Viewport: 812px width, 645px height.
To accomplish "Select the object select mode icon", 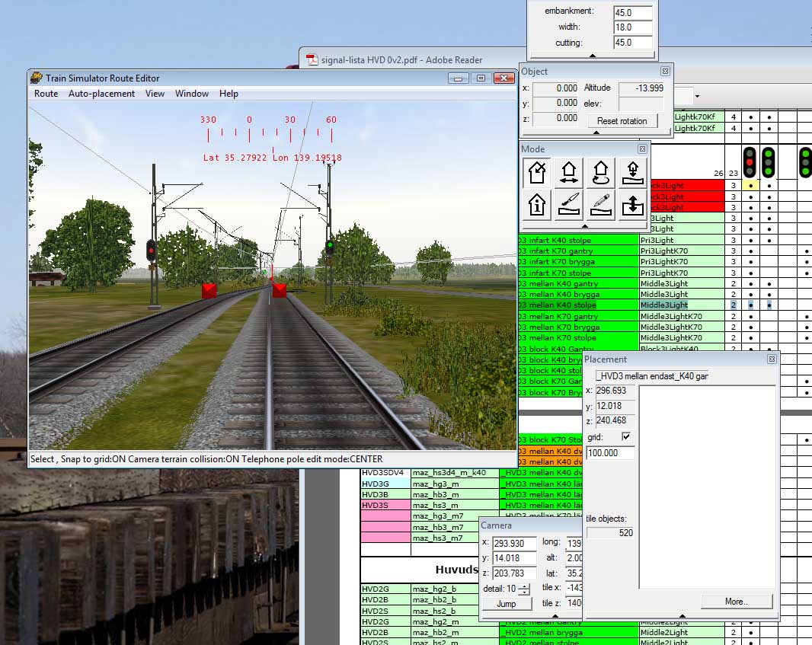I will click(x=538, y=173).
